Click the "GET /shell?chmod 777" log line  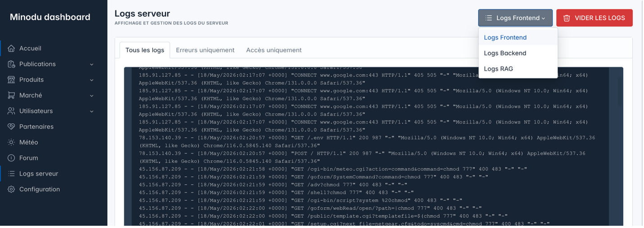(276, 192)
